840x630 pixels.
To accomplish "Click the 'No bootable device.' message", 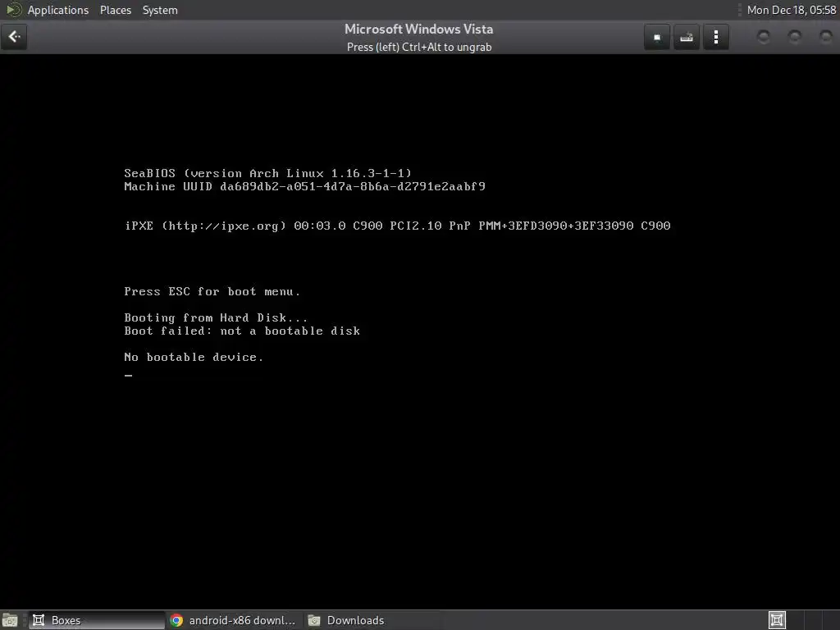I will [x=194, y=358].
